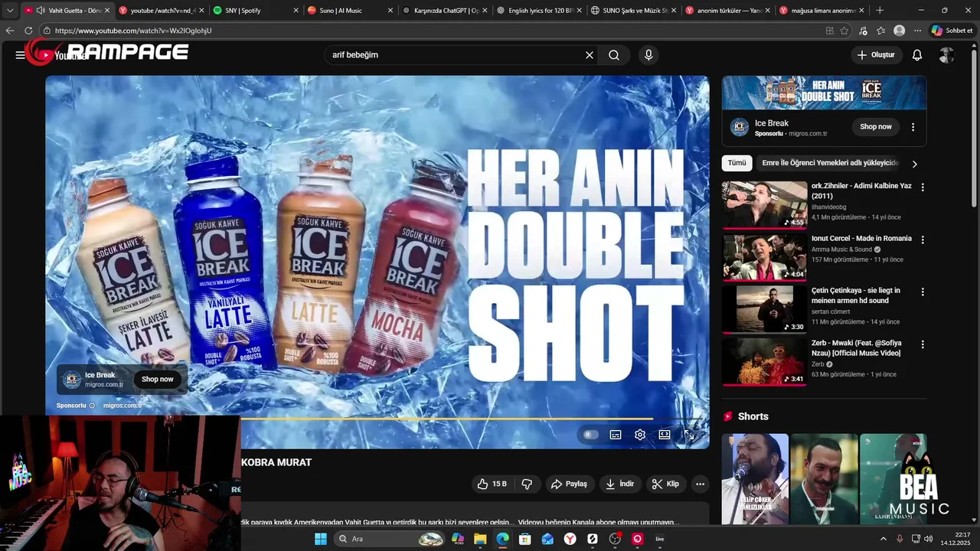Show more filter chips with arrow

[914, 164]
